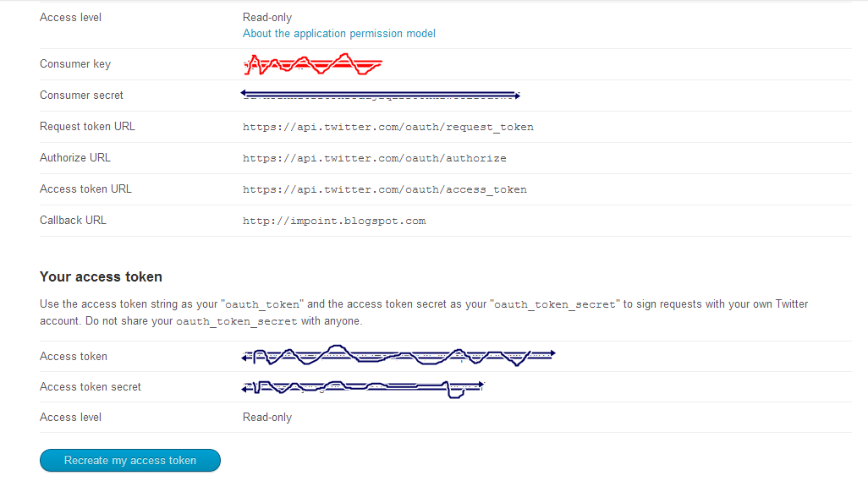The height and width of the screenshot is (492, 868).
Task: Click the 'Authorize URL' label
Action: click(x=75, y=158)
